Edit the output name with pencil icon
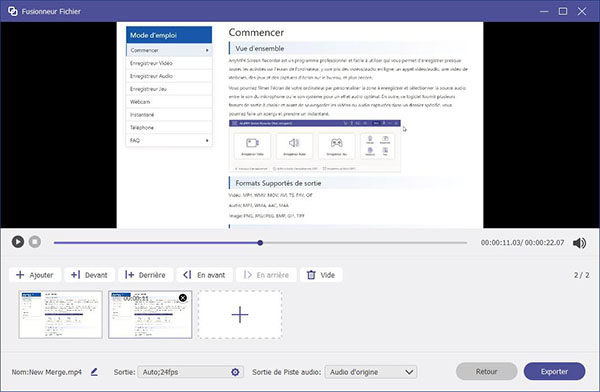The image size is (600, 392). [94, 372]
